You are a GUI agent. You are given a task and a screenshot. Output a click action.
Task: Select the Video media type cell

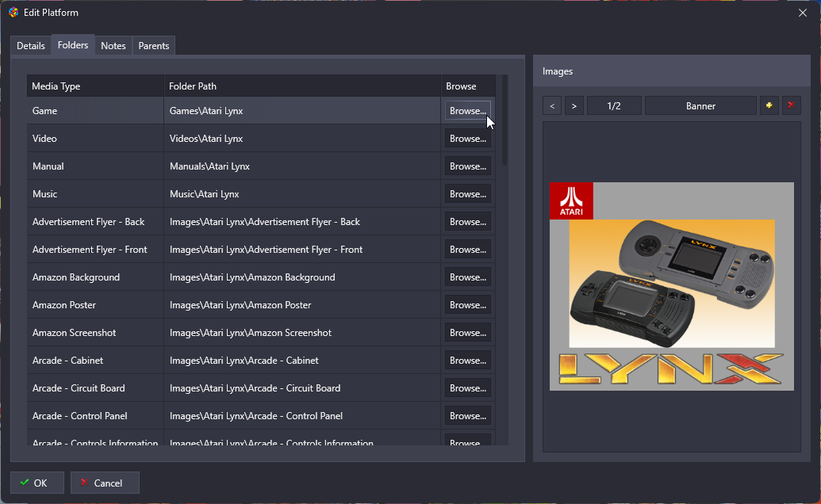95,139
